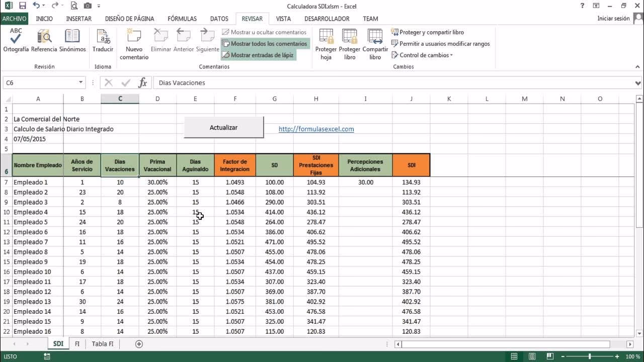This screenshot has height=362, width=644.
Task: Expand Control de cambios dropdown
Action: coord(423,55)
